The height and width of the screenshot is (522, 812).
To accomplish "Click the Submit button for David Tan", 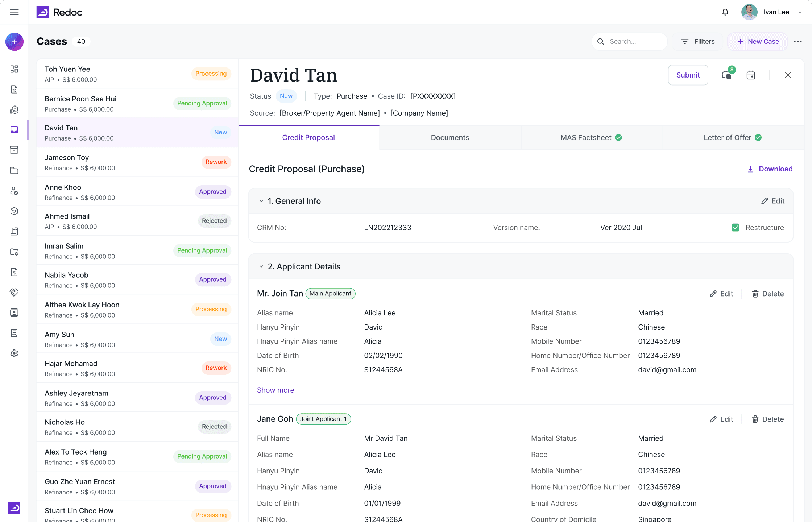I will click(x=688, y=75).
